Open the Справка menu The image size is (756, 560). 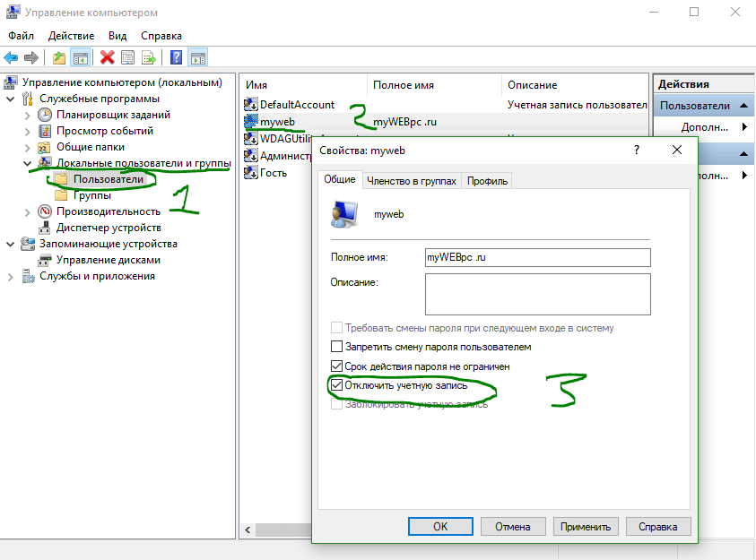pyautogui.click(x=161, y=36)
